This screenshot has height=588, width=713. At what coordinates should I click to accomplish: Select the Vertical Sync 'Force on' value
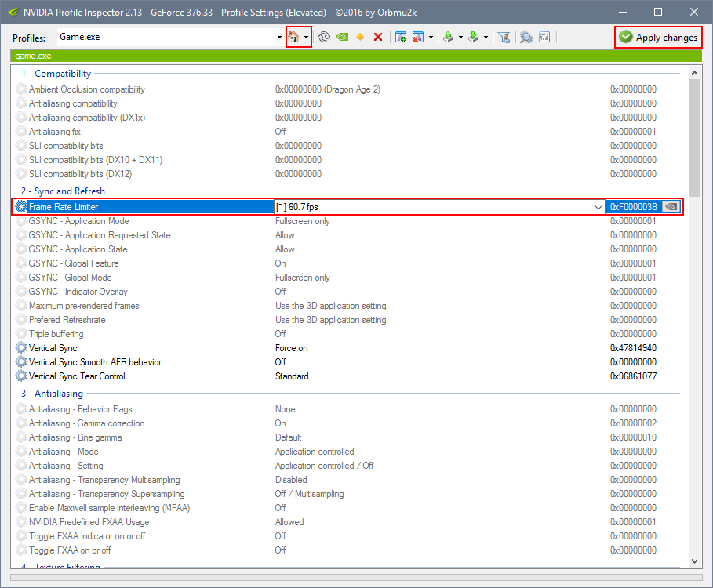(292, 348)
